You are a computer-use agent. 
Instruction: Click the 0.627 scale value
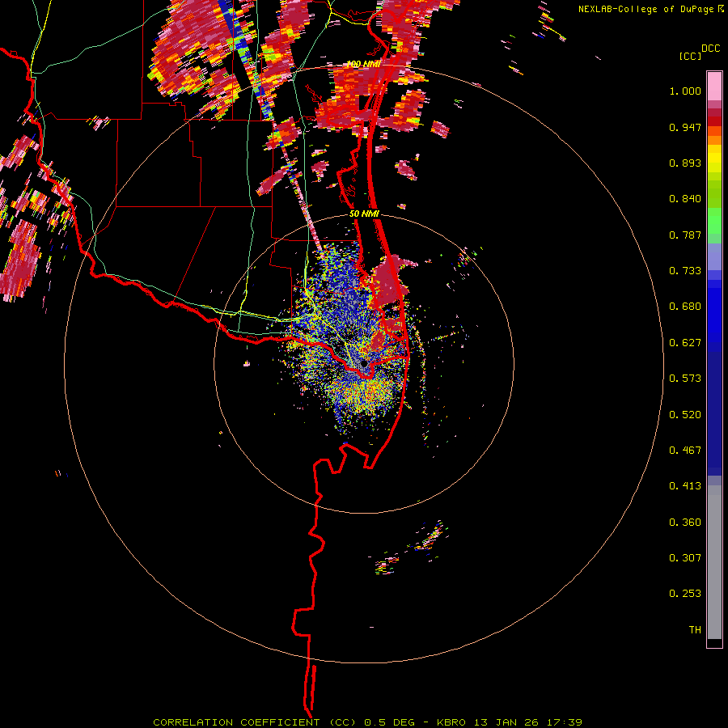pyautogui.click(x=685, y=343)
